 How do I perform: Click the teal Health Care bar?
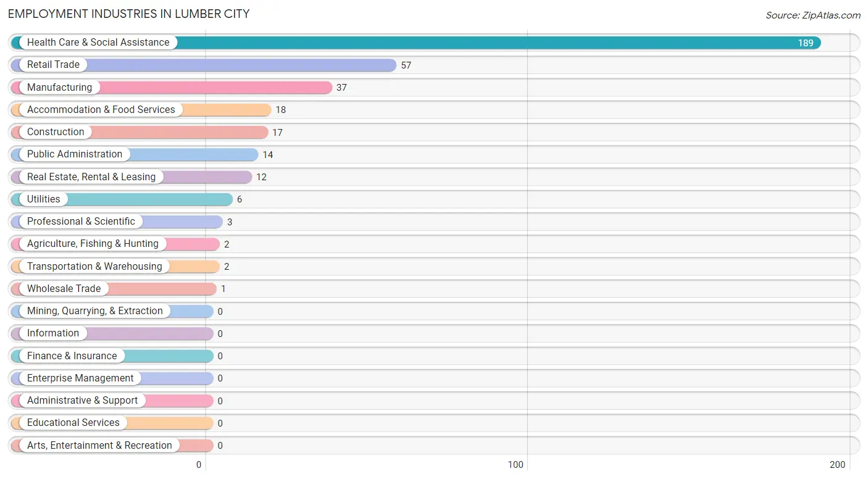coord(416,43)
